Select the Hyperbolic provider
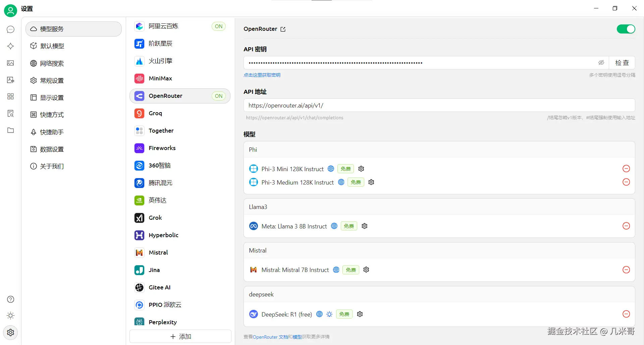Viewport: 644px width, 345px height. pos(180,235)
